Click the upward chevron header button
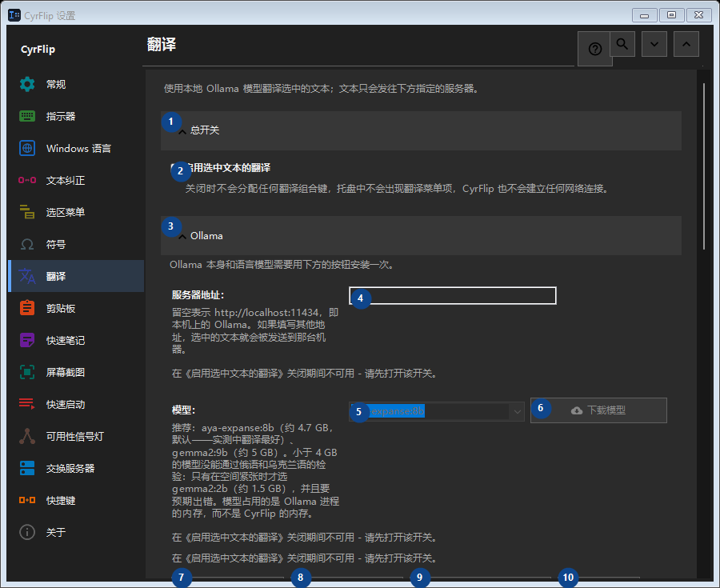 coord(686,44)
